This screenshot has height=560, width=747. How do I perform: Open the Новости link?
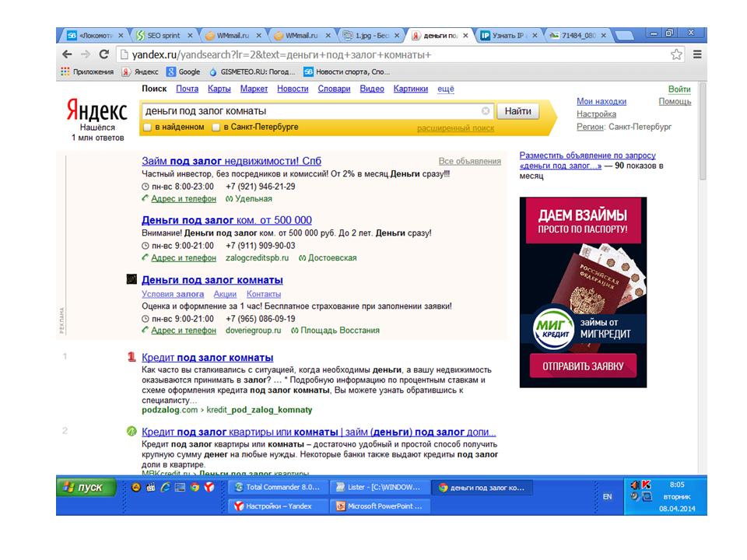point(293,89)
